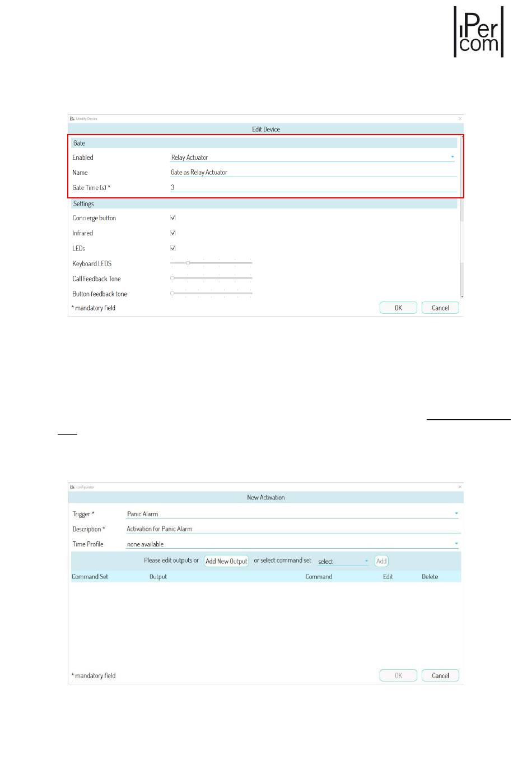Click the Edit column header
The height and width of the screenshot is (783, 532).
click(388, 577)
